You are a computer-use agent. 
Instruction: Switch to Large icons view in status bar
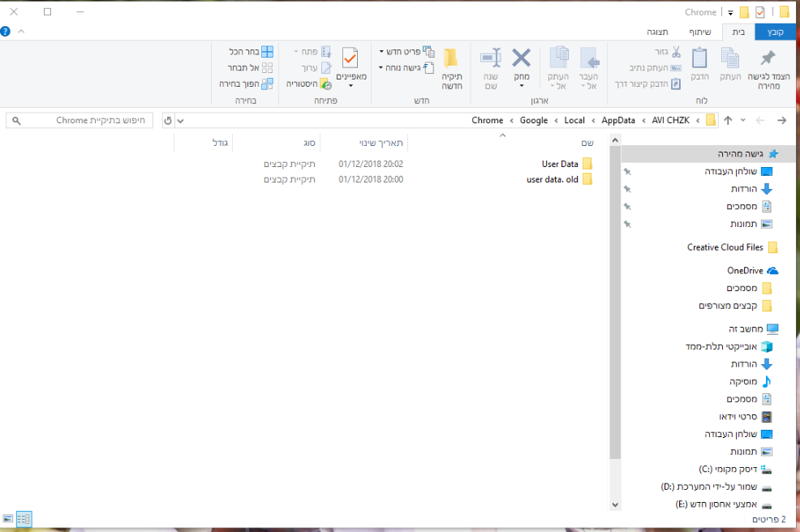coord(7,519)
